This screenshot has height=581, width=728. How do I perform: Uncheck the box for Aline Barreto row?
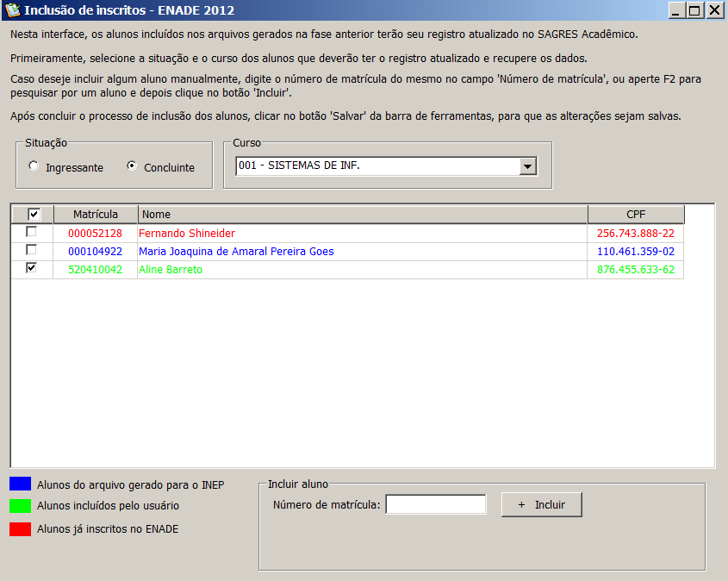pos(31,268)
